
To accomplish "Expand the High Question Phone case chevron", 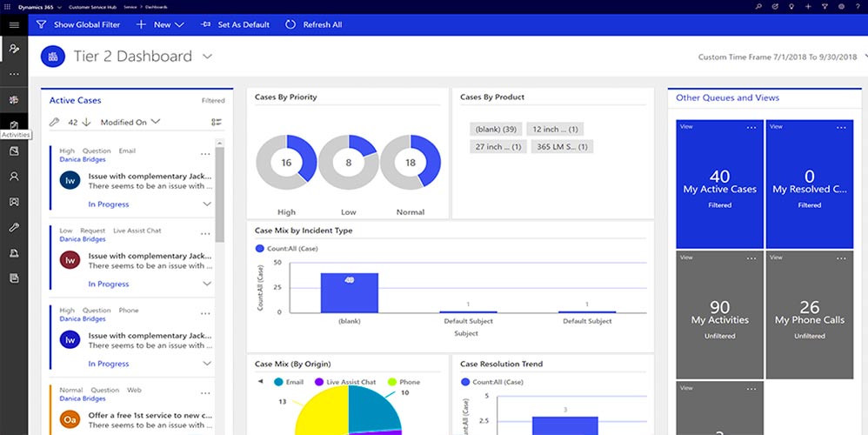I will coord(207,364).
